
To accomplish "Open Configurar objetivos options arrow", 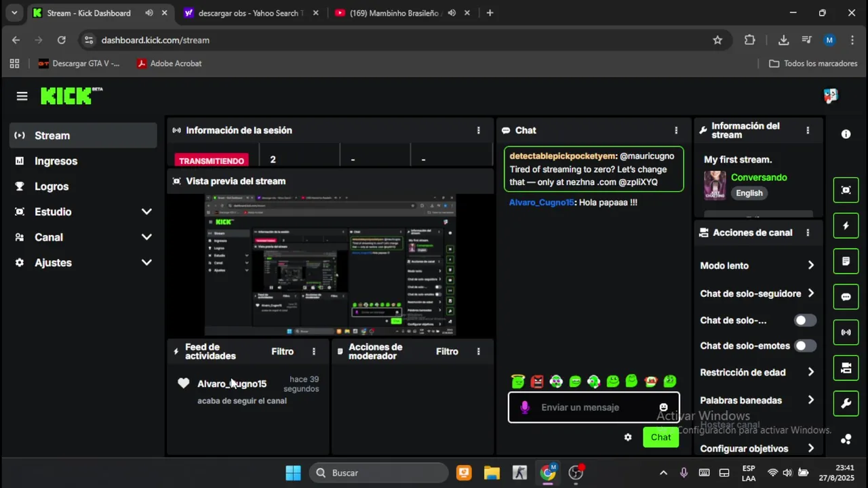I will tap(811, 448).
